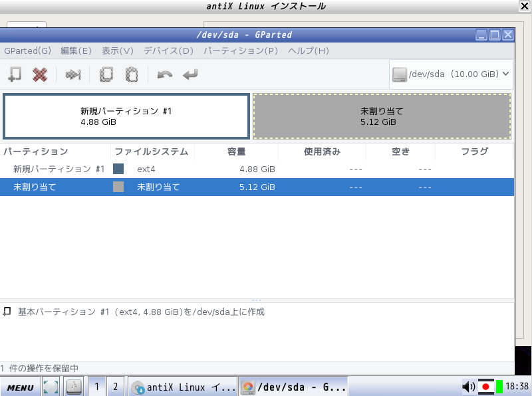This screenshot has height=396, width=532.
Task: Click the New partition toolbar icon
Action: 15,74
